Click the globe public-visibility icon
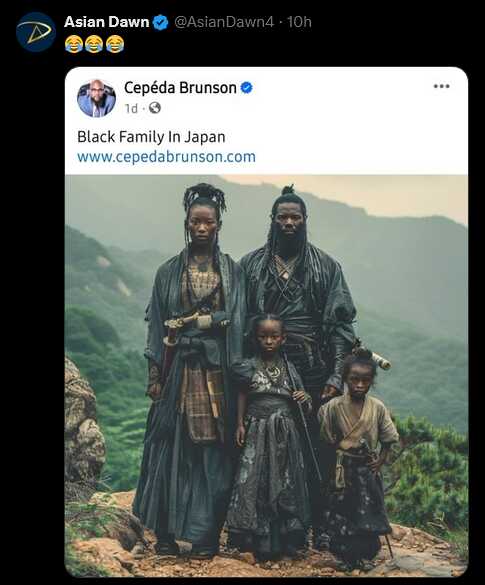The image size is (485, 585). (154, 108)
